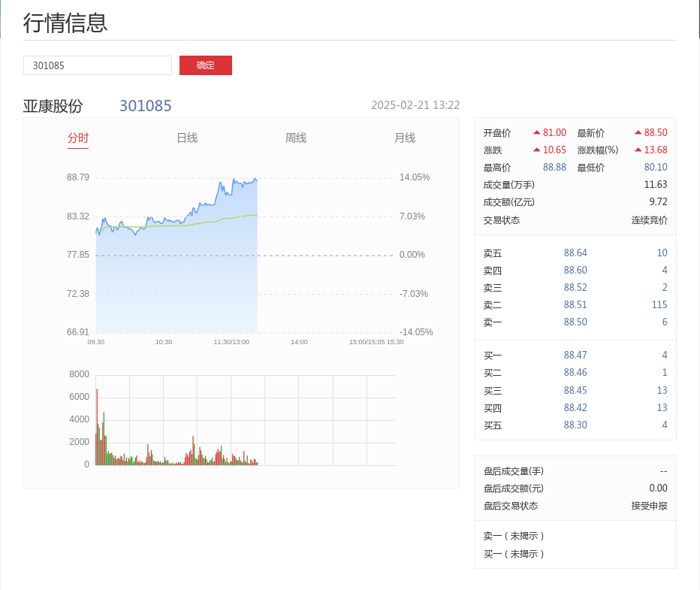Click the 卖二 price 88.51 row

[x=575, y=304]
